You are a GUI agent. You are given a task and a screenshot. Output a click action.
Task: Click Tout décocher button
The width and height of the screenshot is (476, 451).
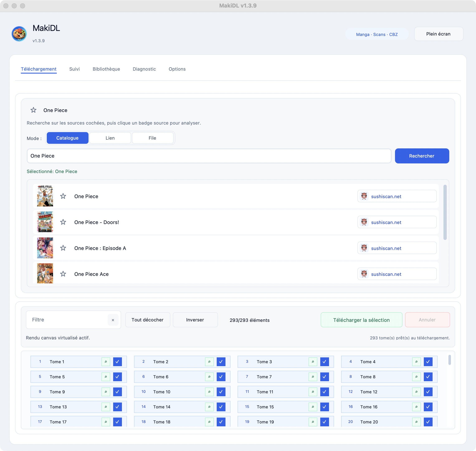pos(148,320)
